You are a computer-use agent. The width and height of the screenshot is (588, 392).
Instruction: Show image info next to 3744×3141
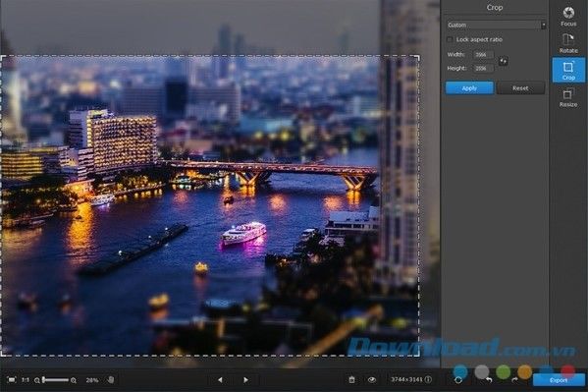428,379
